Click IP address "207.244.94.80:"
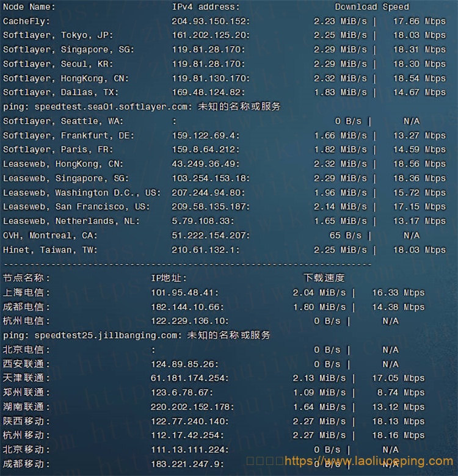The height and width of the screenshot is (476, 458). 208,193
